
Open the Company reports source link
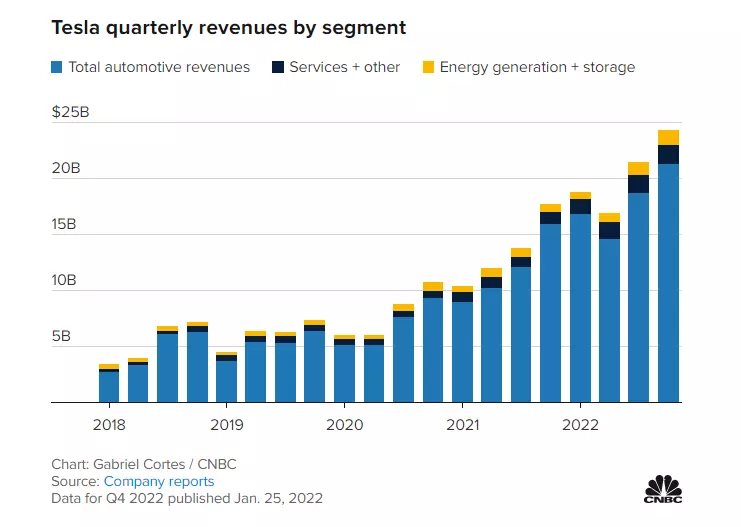click(159, 481)
